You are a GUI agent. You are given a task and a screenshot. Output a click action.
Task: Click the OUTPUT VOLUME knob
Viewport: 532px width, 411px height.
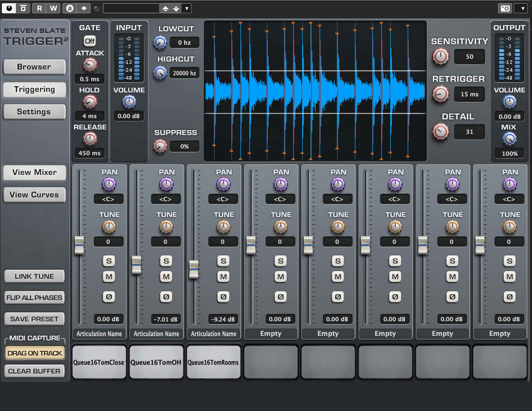point(509,102)
